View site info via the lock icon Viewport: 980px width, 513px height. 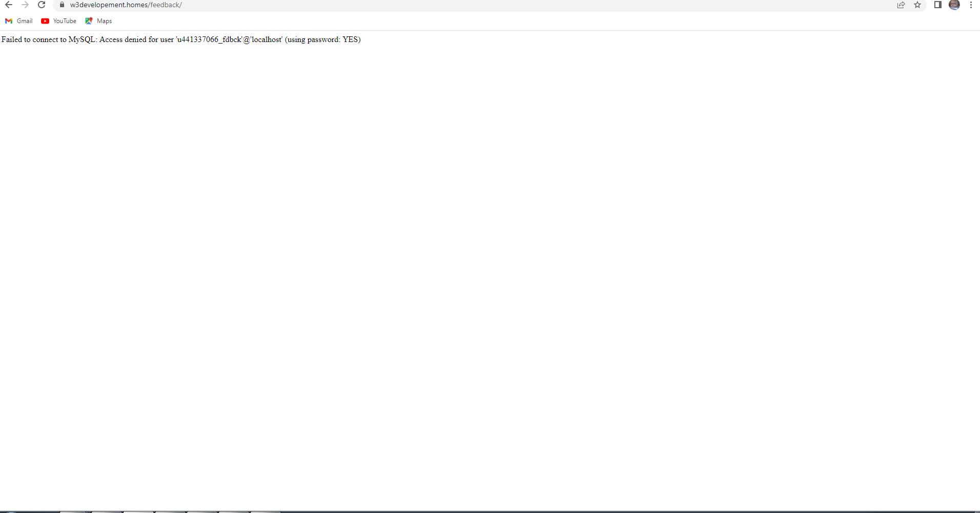[x=62, y=5]
